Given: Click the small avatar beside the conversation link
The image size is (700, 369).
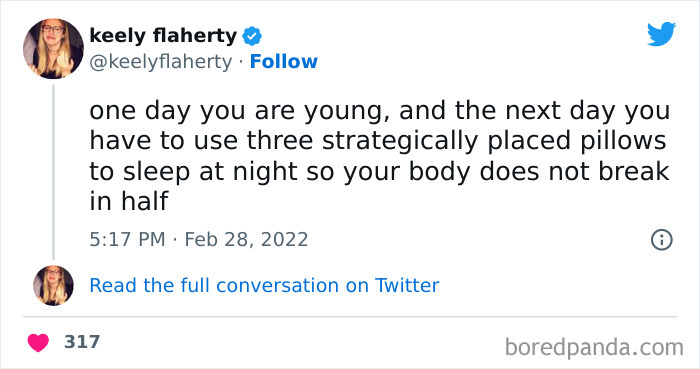Looking at the screenshot, I should pos(53,285).
